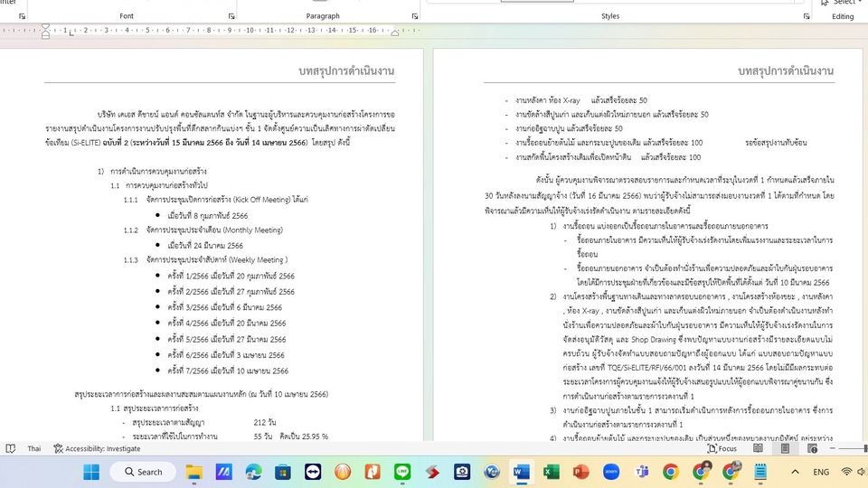Image resolution: width=868 pixels, height=488 pixels.
Task: Click the right page header บทสรุปการดำเนินงาน
Action: tap(786, 70)
